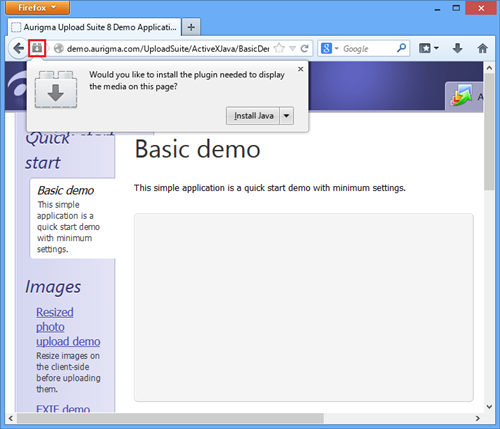The height and width of the screenshot is (429, 500).
Task: Click the horizontal scrollbar right arrow
Action: click(477, 418)
